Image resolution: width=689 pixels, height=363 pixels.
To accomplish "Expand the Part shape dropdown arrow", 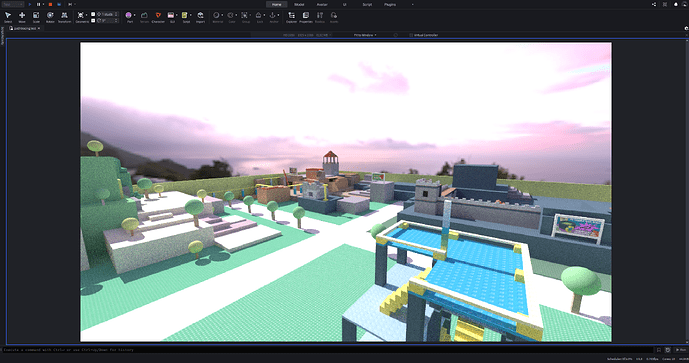I will [x=134, y=15].
